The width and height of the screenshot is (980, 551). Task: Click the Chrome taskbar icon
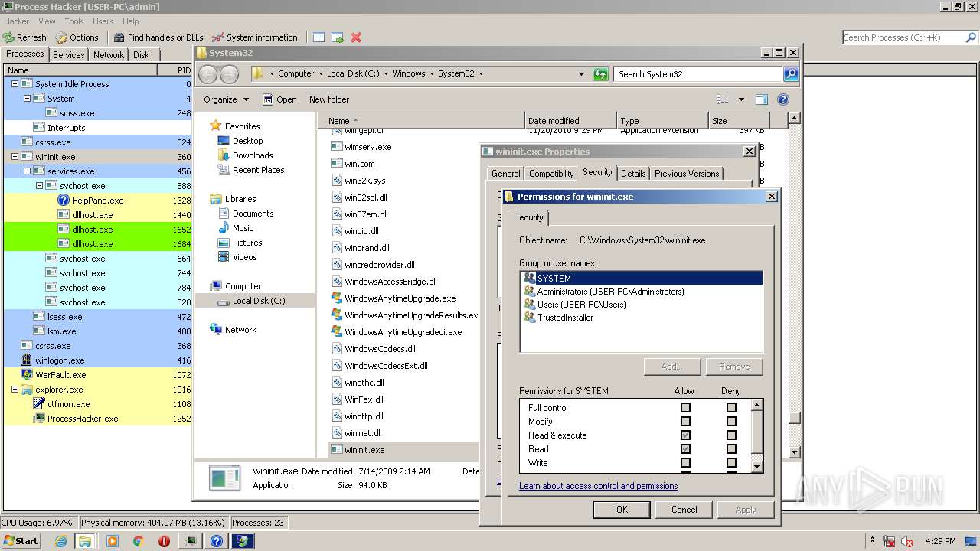[138, 541]
